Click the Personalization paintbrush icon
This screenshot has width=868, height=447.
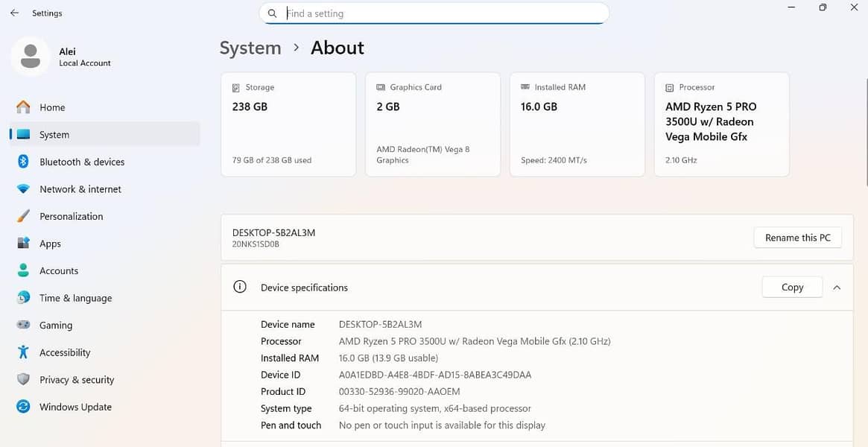[x=23, y=216]
